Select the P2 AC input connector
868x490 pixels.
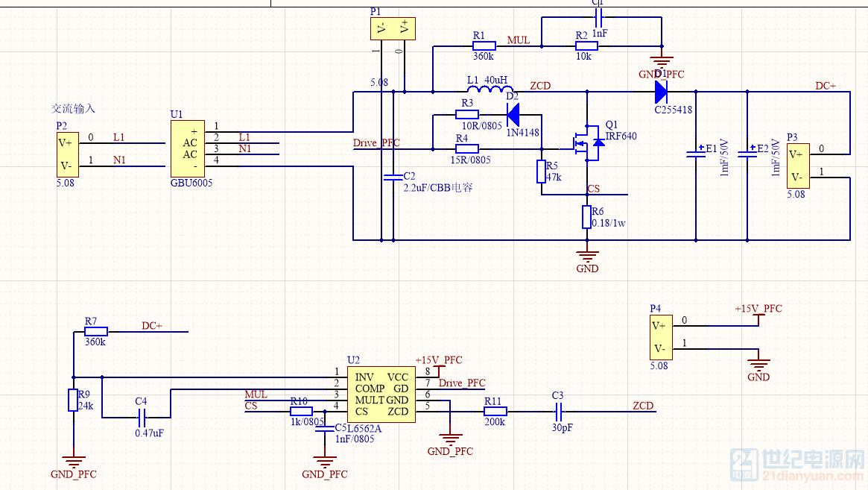66,154
